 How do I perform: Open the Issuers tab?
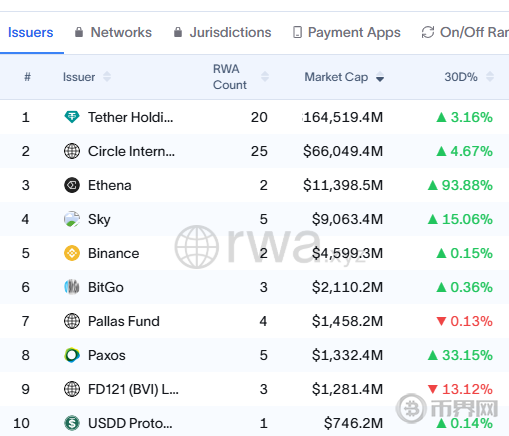pos(30,33)
